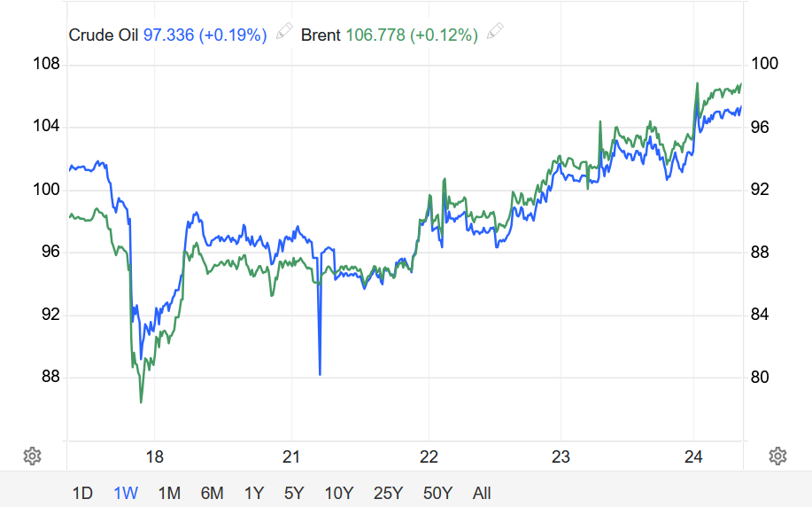Click the pencil icon next to Crude Oil
This screenshot has width=812, height=507.
coord(284,34)
